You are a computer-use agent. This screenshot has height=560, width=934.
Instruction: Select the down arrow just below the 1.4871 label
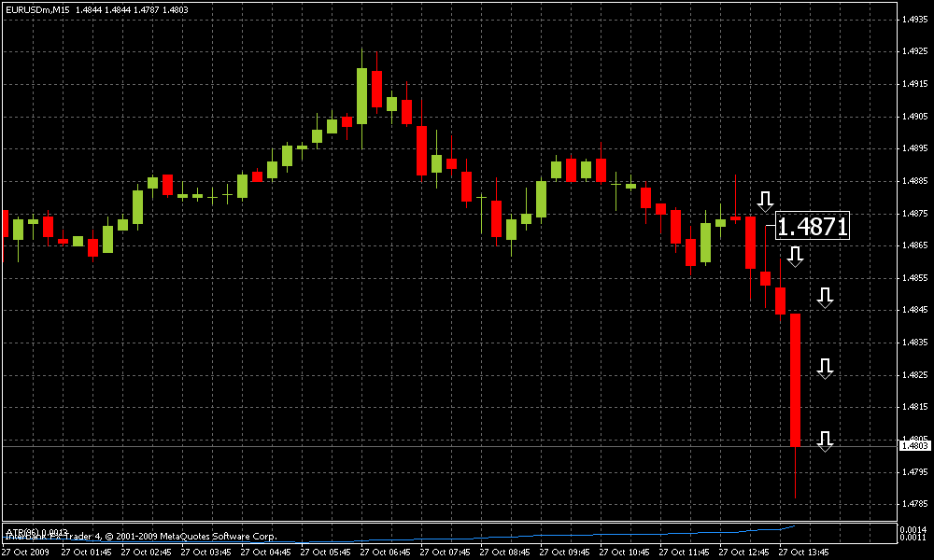[795, 257]
